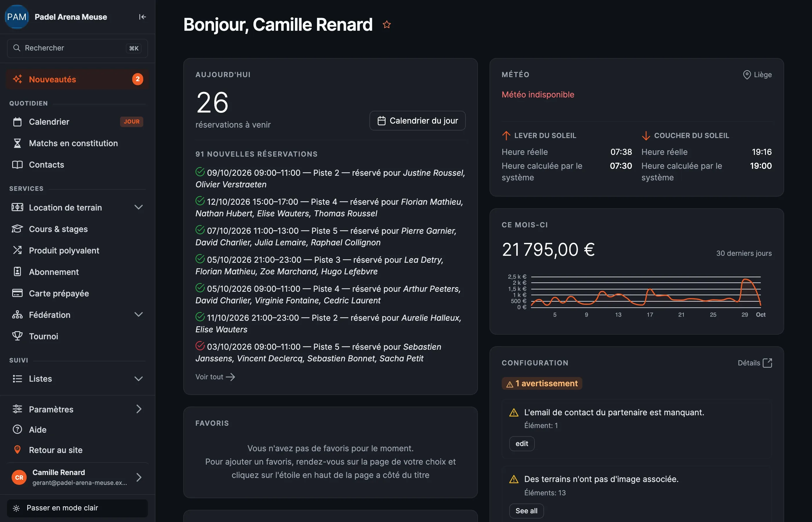Open the Camille Renard account menu chevron
Image resolution: width=812 pixels, height=522 pixels.
(x=139, y=477)
